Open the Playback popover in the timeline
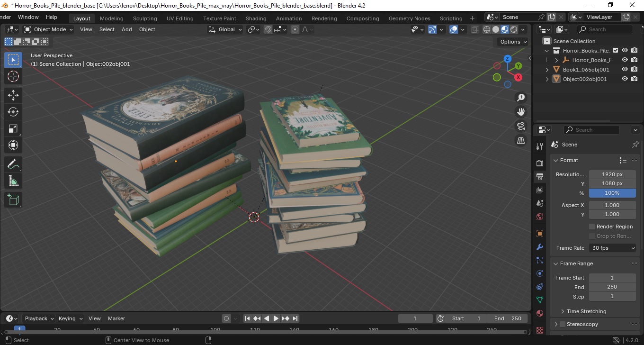 tap(39, 318)
